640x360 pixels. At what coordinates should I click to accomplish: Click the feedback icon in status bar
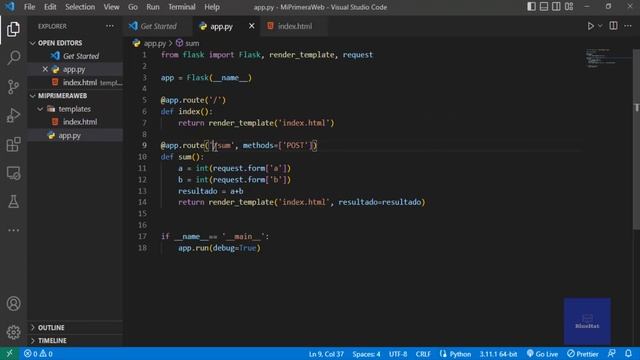point(611,353)
